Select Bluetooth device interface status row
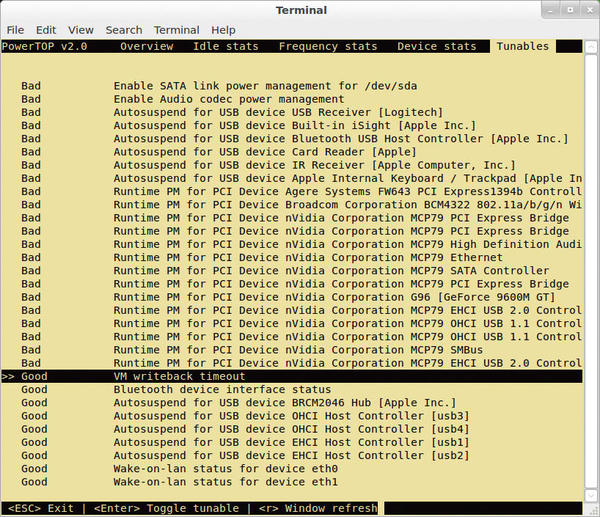Image resolution: width=600 pixels, height=517 pixels. [292, 390]
